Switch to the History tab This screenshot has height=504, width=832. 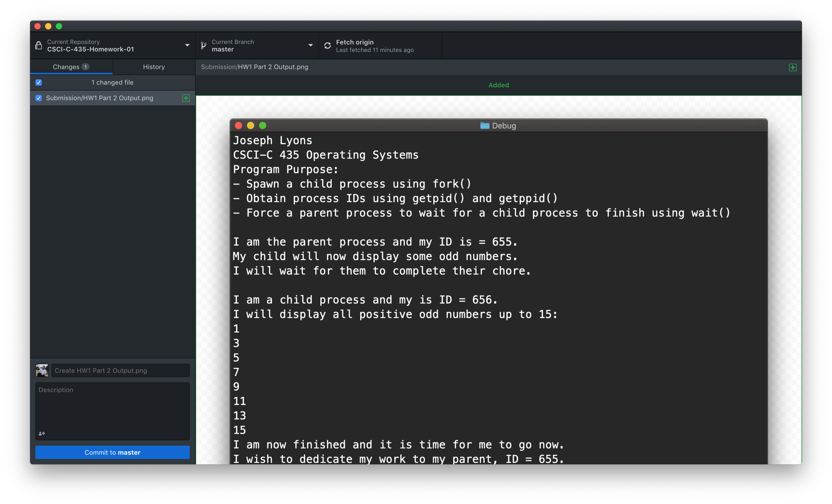click(154, 67)
